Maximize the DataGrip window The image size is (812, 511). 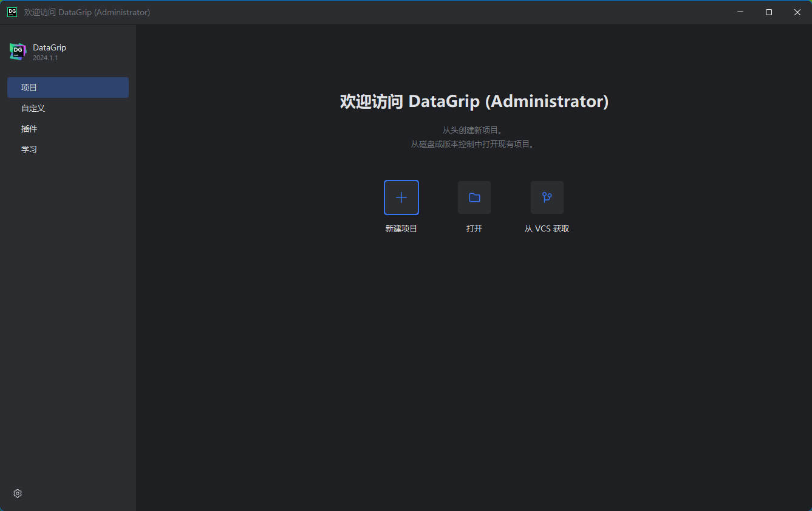(768, 12)
